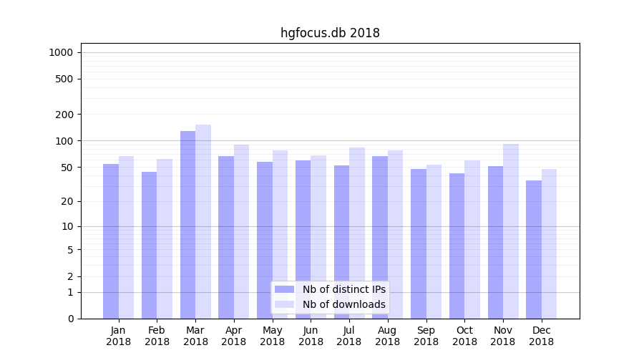This screenshot has width=644, height=358.
Task: Click the 500 y-axis tick label
Action: click(x=64, y=79)
